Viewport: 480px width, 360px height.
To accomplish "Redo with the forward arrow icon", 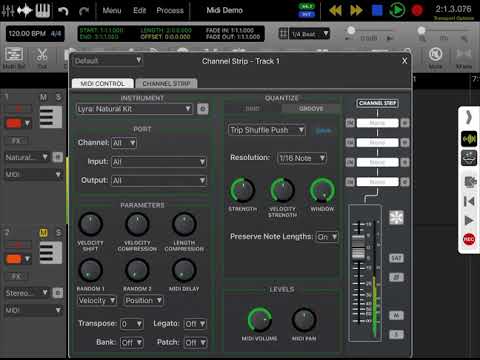I will pos(84,11).
